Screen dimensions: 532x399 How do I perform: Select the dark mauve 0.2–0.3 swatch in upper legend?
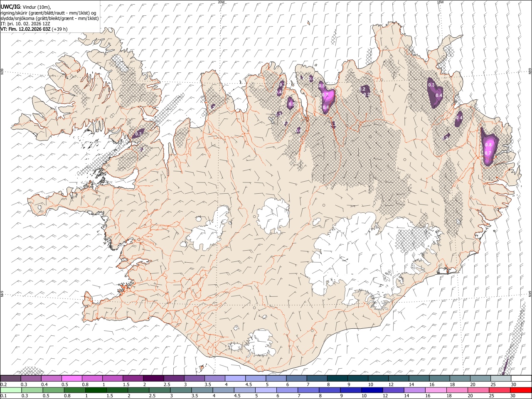coord(10,378)
